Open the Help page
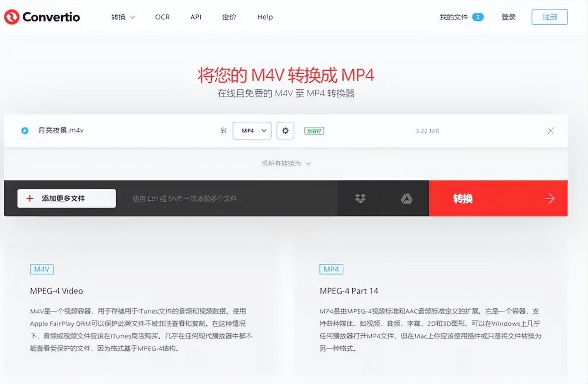Image resolution: width=588 pixels, height=384 pixels. 265,17
